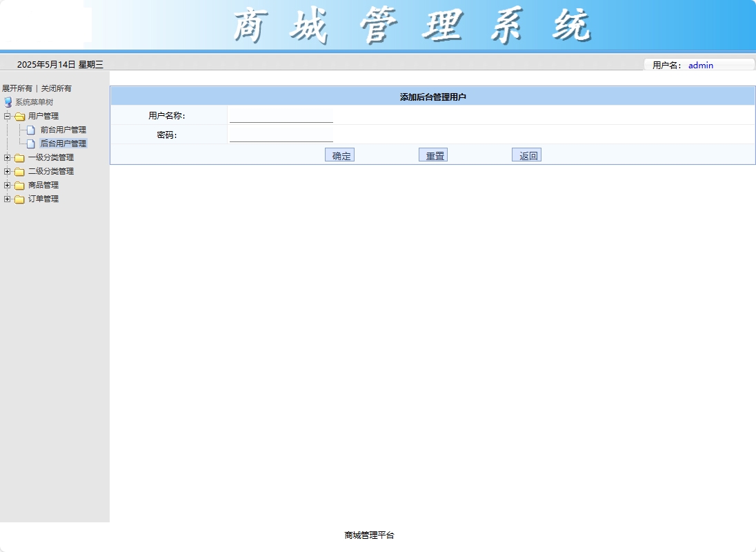Screen dimensions: 756x552
Task: Select the 用户管理 folder icon
Action: coord(19,116)
